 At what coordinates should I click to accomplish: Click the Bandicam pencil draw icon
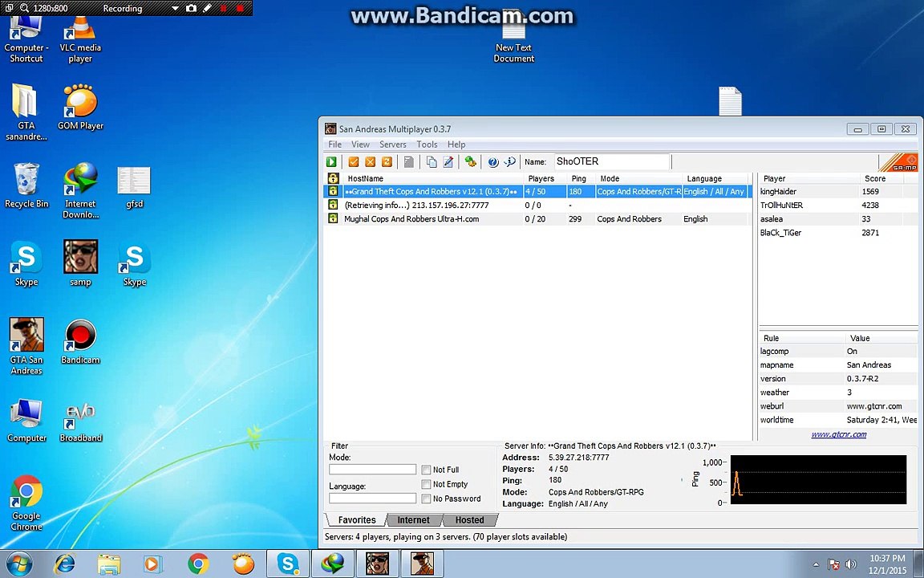207,8
